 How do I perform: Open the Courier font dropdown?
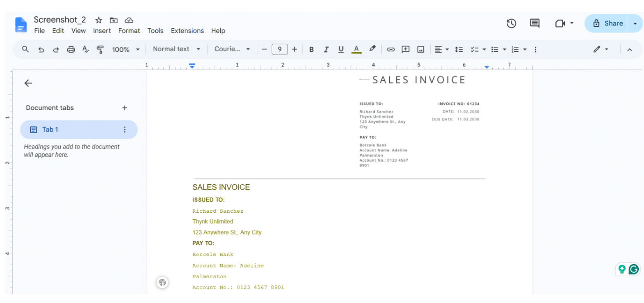coord(232,49)
